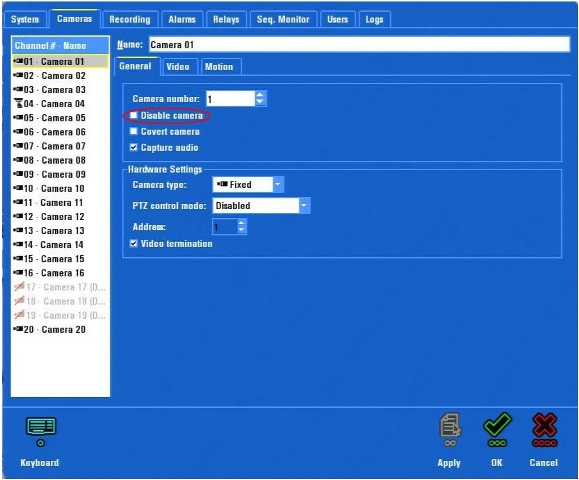The width and height of the screenshot is (579, 480).
Task: Select row "19 - Camera 19 (D..." text
Action: [x=66, y=315]
